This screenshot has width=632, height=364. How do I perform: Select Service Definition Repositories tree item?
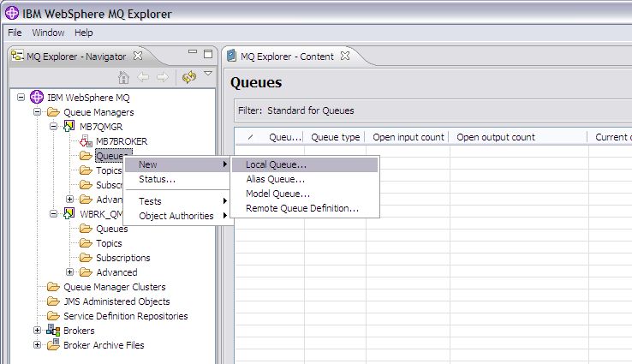click(125, 316)
